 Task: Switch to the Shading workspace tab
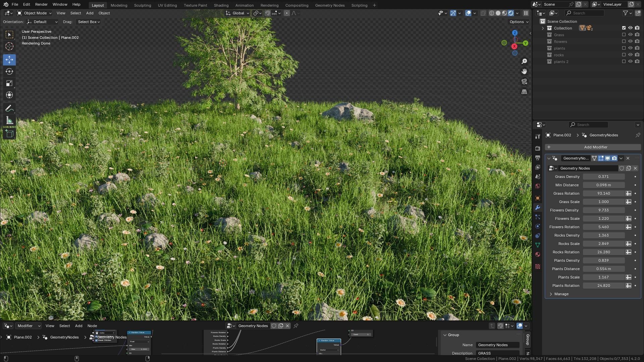coord(221,5)
